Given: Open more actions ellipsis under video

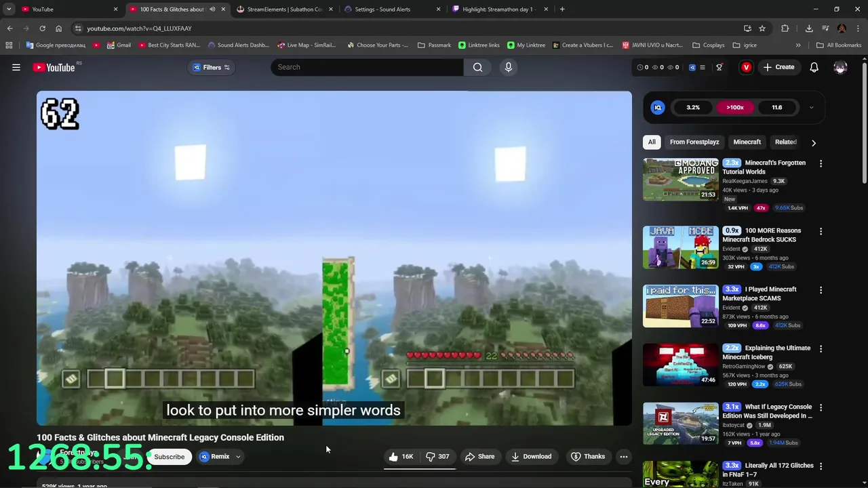Looking at the screenshot, I should (x=624, y=457).
